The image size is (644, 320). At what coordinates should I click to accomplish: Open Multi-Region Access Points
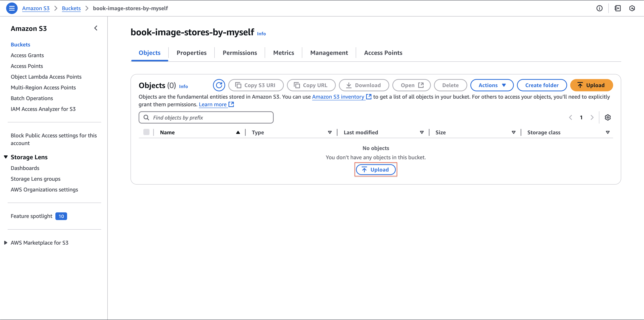point(43,87)
